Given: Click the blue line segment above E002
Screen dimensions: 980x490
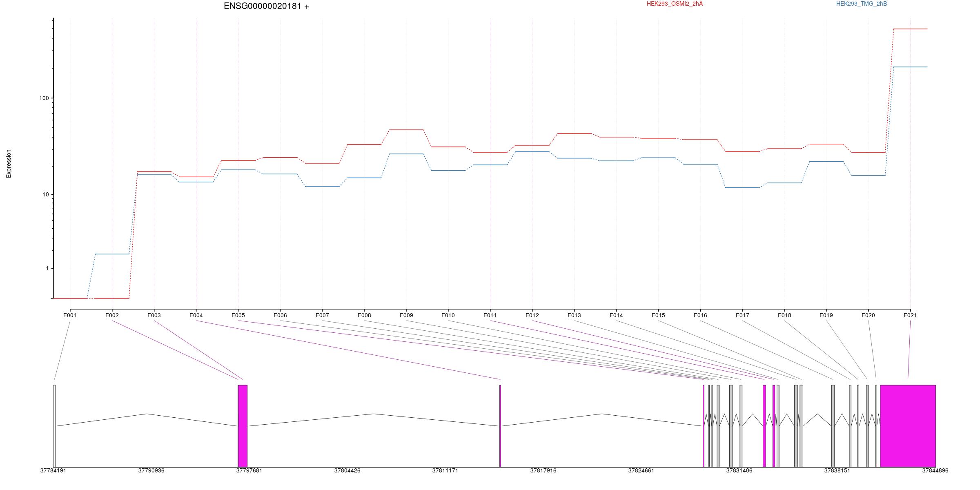Looking at the screenshot, I should click(112, 254).
